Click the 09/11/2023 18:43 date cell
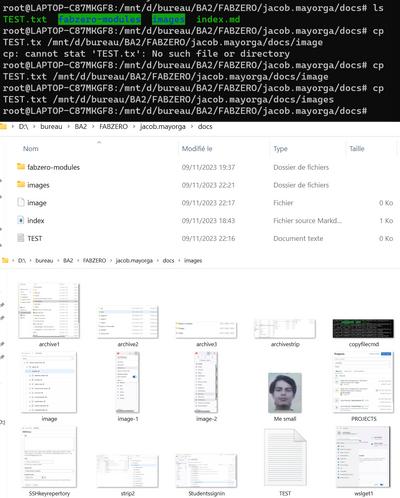Screen dimensions: 400x498 (208, 220)
